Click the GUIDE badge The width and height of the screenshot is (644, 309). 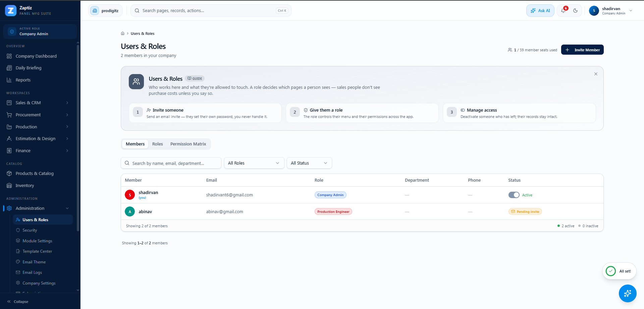click(x=195, y=78)
